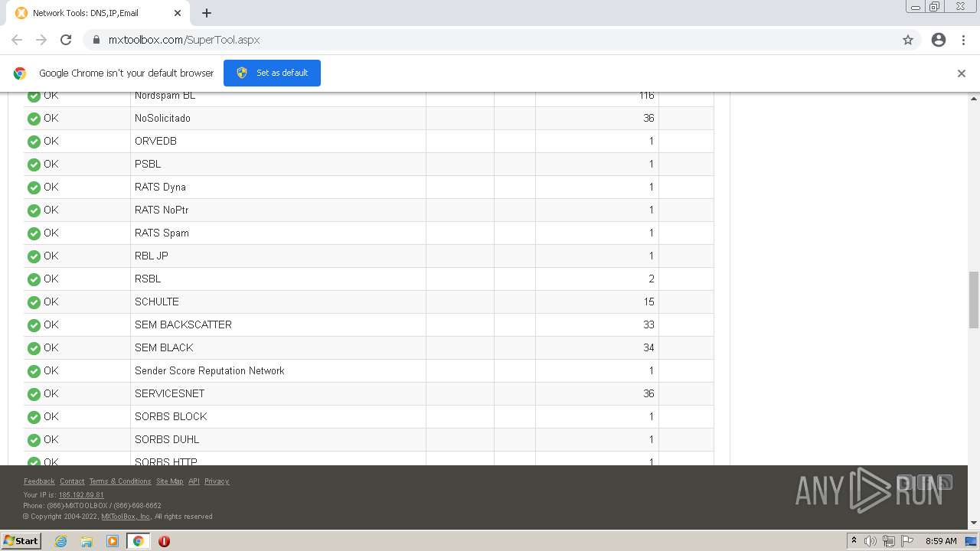980x551 pixels.
Task: Close the Network Tools tab
Action: (x=178, y=13)
